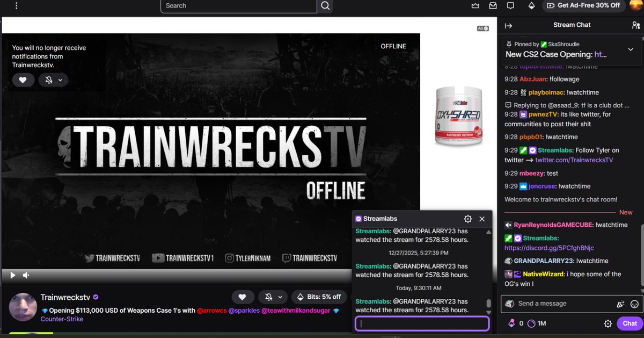This screenshot has width=644, height=338.
Task: Click username AbzJuan in chat
Action: pyautogui.click(x=533, y=79)
